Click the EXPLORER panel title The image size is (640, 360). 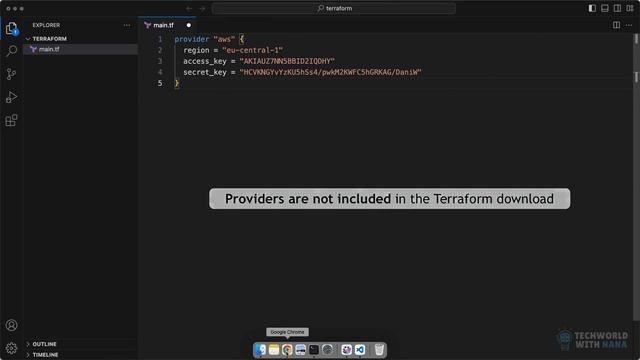point(46,25)
